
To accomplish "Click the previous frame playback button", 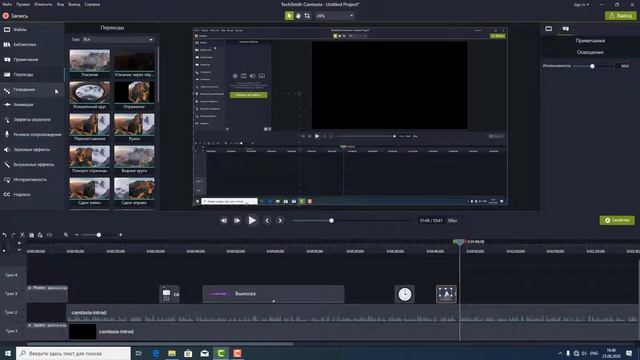I will (x=224, y=220).
